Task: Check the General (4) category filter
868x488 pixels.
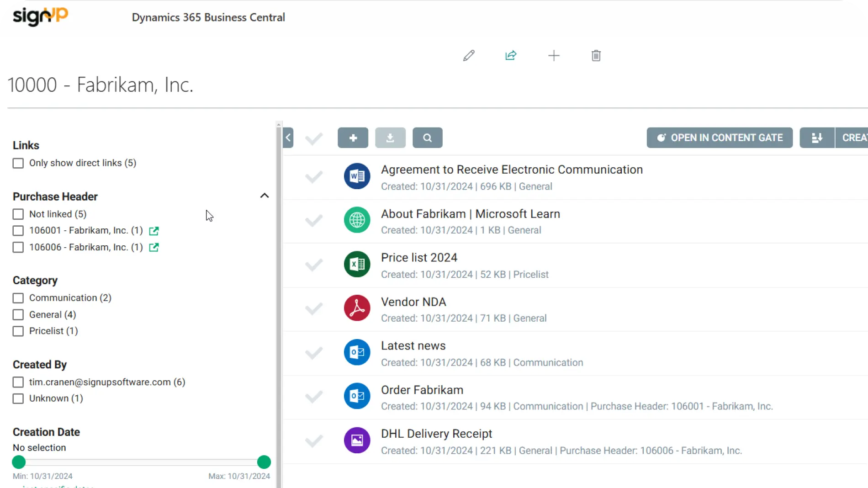Action: pos(18,315)
